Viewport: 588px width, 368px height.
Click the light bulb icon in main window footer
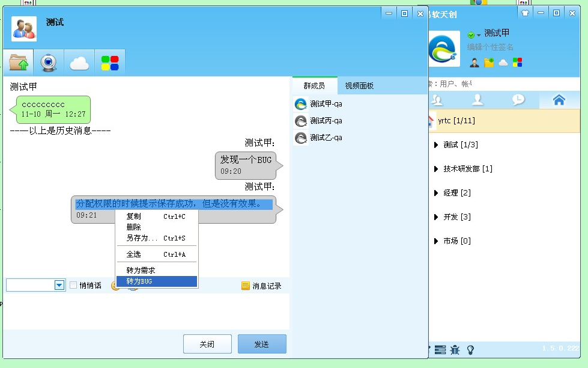coord(470,350)
